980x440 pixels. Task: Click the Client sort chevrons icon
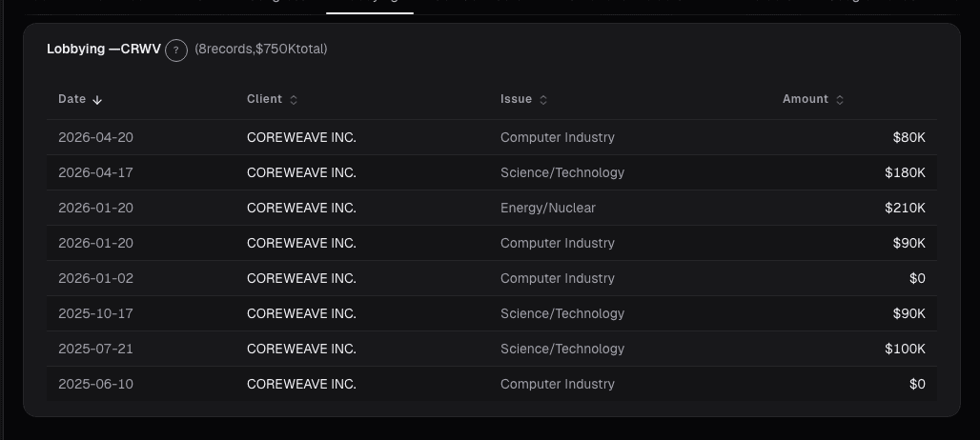(x=293, y=100)
